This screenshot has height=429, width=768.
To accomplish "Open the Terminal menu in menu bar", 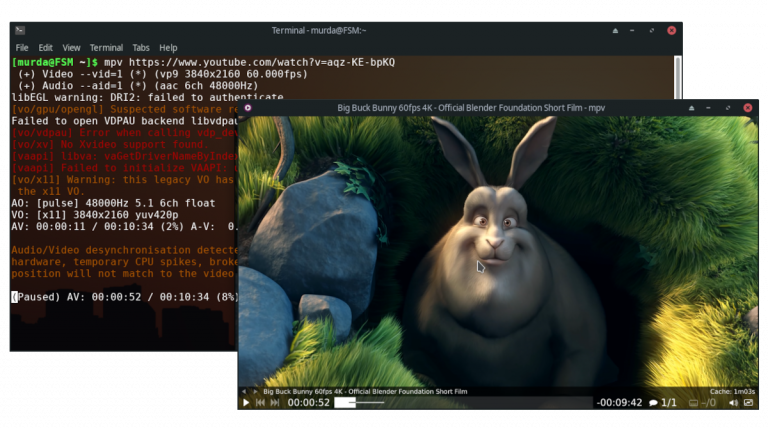I will pyautogui.click(x=106, y=48).
